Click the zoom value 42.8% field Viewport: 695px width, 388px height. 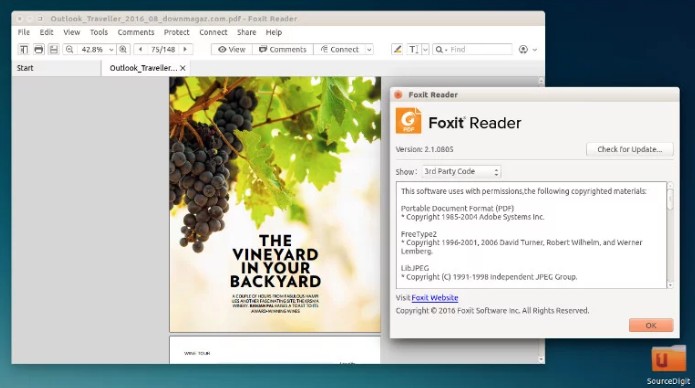(x=92, y=49)
